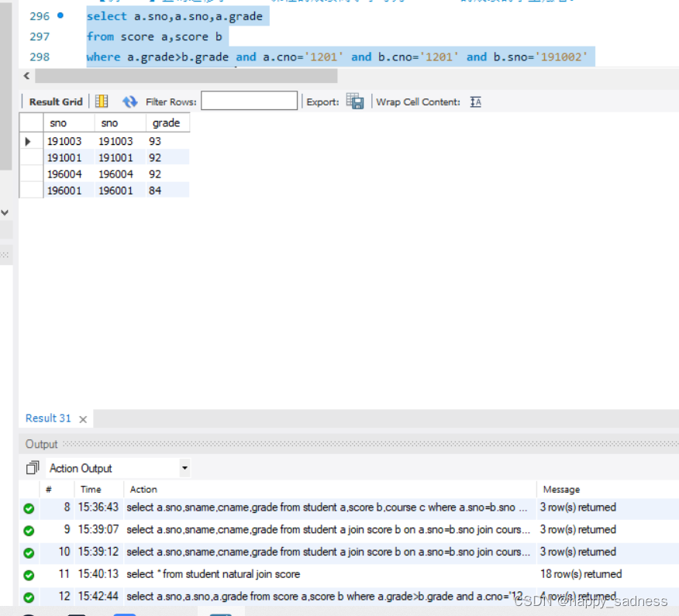
Task: Click the Result Grid button
Action: point(56,102)
